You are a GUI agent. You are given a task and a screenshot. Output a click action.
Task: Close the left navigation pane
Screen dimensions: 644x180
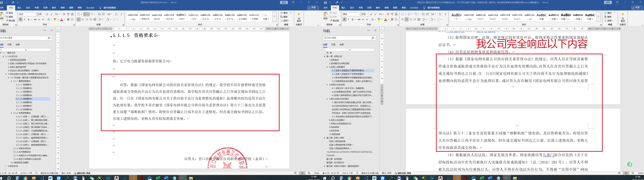[x=51, y=31]
